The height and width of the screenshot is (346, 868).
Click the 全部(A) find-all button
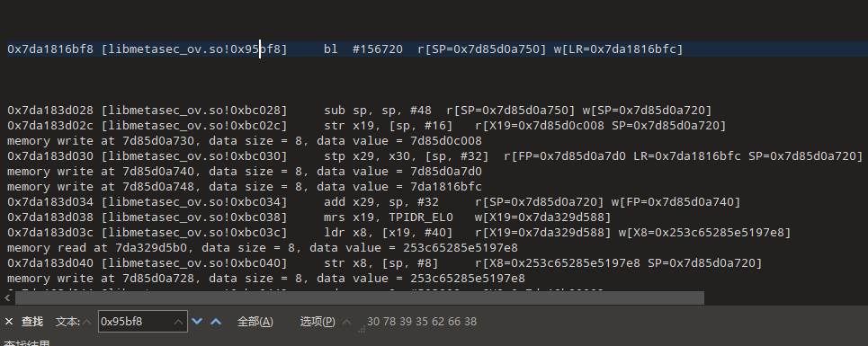pyautogui.click(x=255, y=321)
